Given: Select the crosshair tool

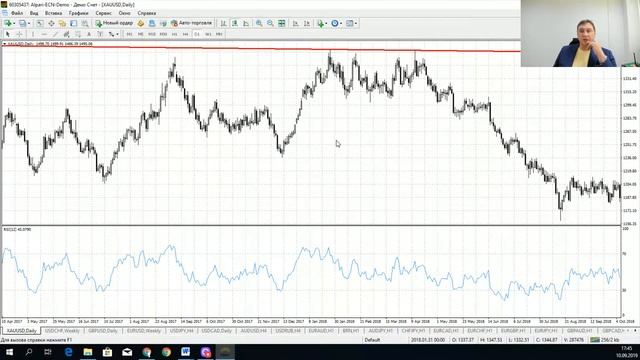Looking at the screenshot, I should point(19,34).
